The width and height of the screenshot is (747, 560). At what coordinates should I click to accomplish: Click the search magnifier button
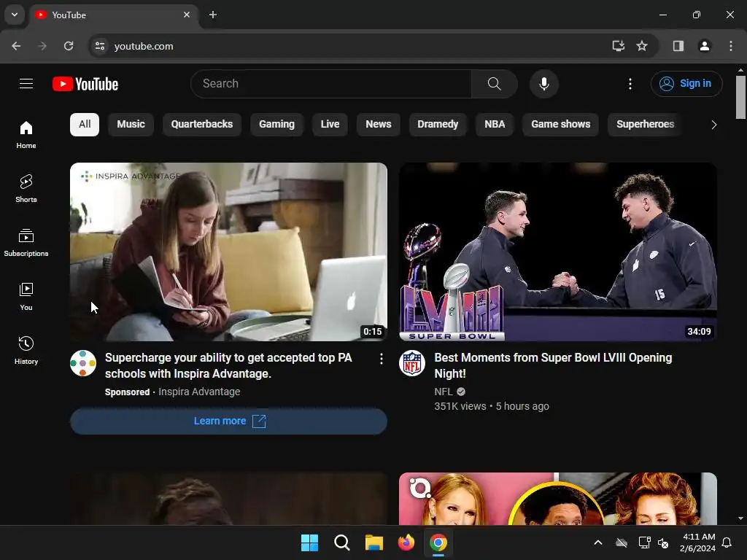[x=494, y=84]
